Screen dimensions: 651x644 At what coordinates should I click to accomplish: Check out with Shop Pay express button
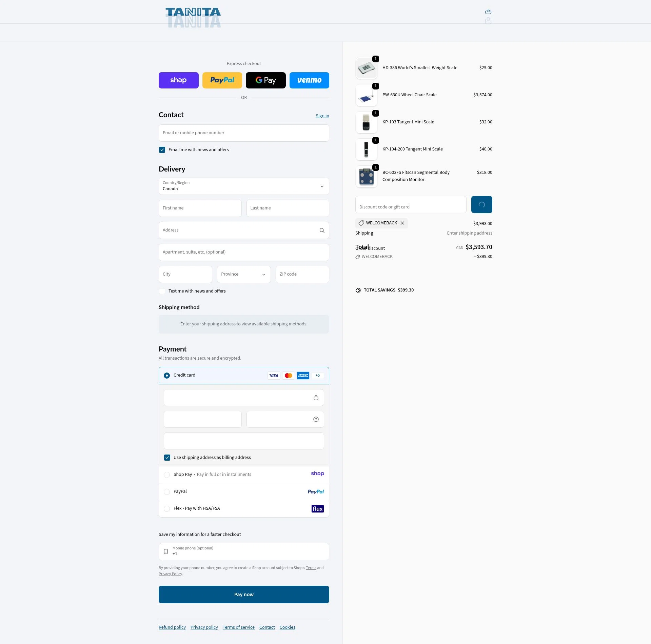click(x=178, y=80)
